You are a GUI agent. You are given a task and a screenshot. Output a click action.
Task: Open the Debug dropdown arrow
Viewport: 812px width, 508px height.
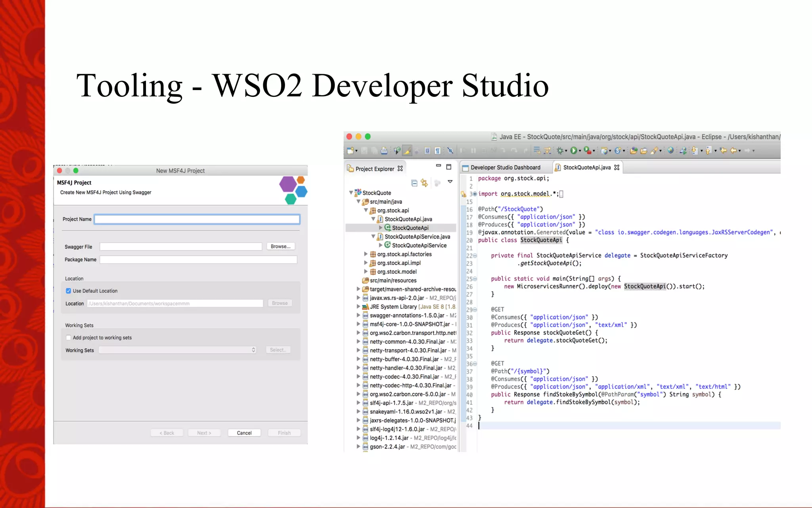point(566,151)
